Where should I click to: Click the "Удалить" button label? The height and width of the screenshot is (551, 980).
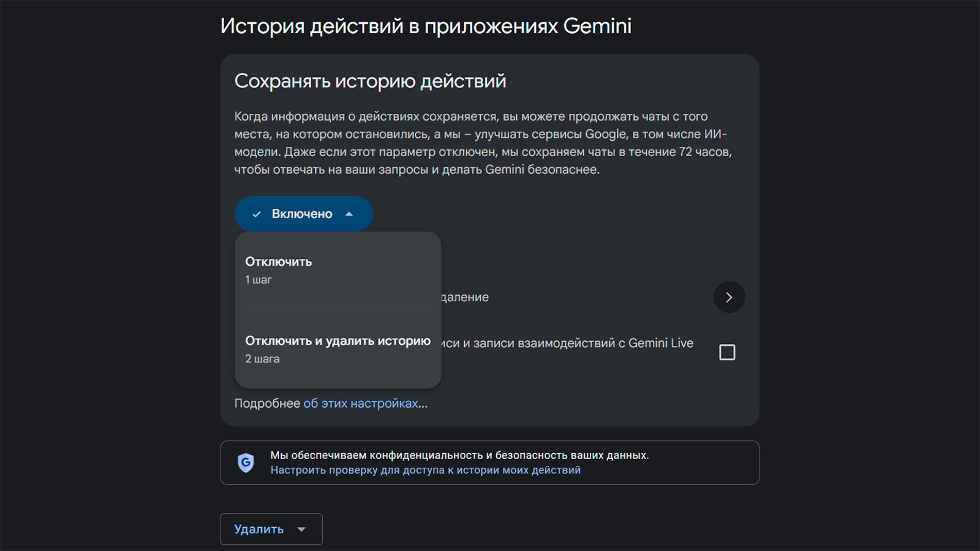coord(258,529)
